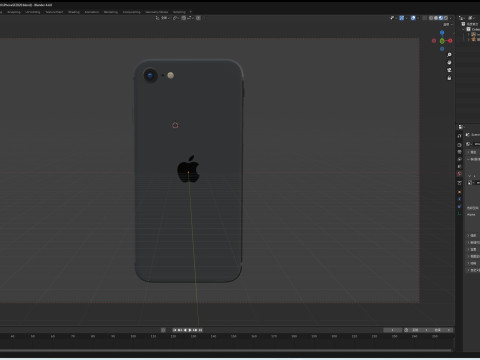The width and height of the screenshot is (480, 360).
Task: Switch to the Texture Paint workspace tab
Action: click(54, 12)
